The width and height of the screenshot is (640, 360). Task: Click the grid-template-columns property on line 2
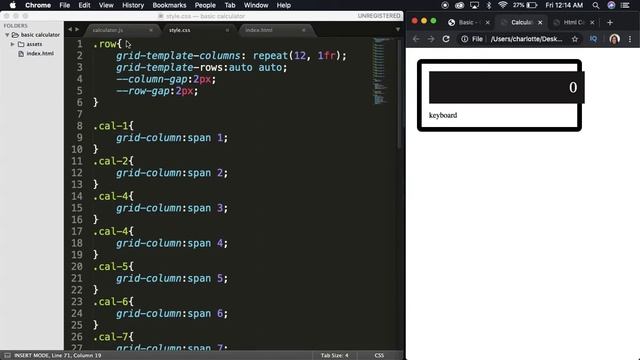click(x=178, y=56)
